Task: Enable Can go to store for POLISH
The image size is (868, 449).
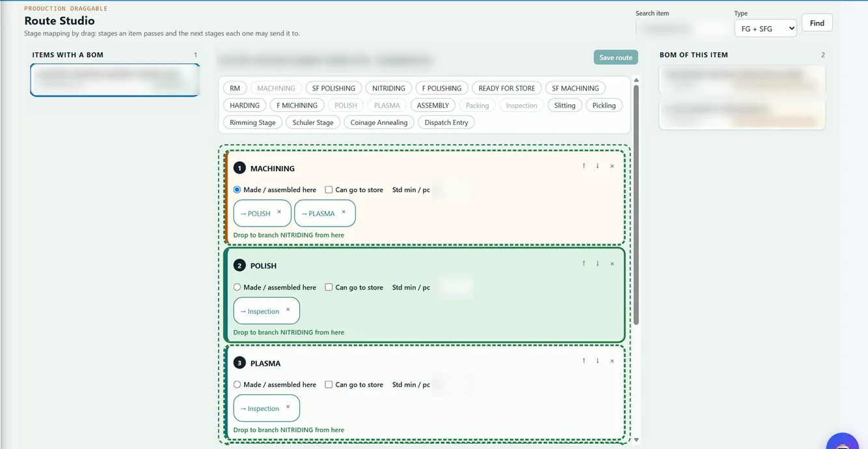Action: [329, 287]
